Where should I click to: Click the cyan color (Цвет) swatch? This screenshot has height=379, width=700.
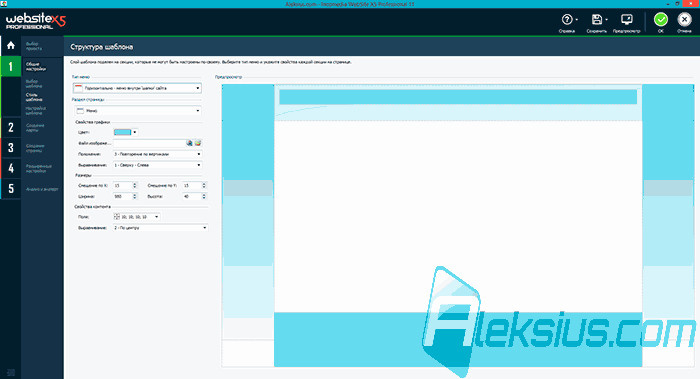[x=123, y=132]
